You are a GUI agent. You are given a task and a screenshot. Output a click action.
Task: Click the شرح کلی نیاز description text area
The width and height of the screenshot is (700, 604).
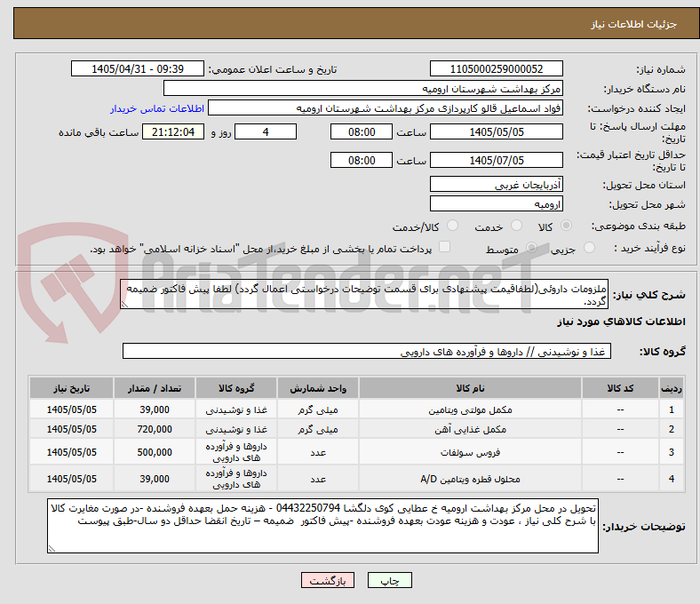[364, 294]
